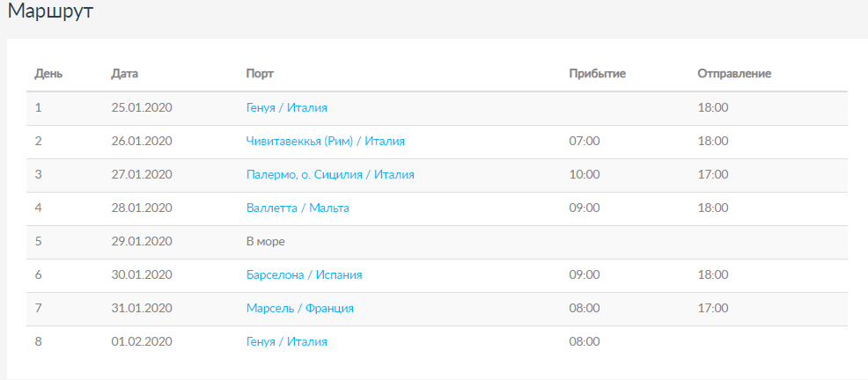Click the День column header

click(48, 73)
